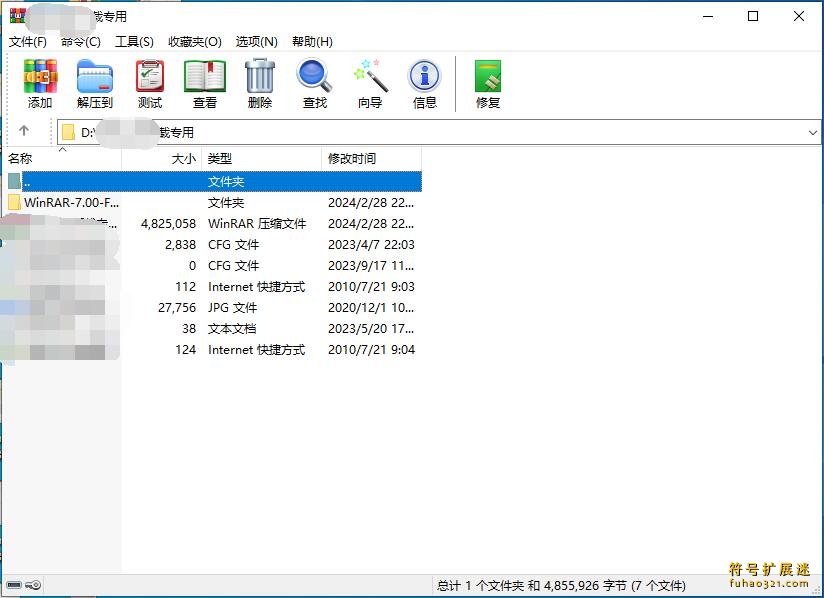This screenshot has width=824, height=598.
Task: Select the WinRAR-7.00-F... folder row
Action: click(x=214, y=202)
